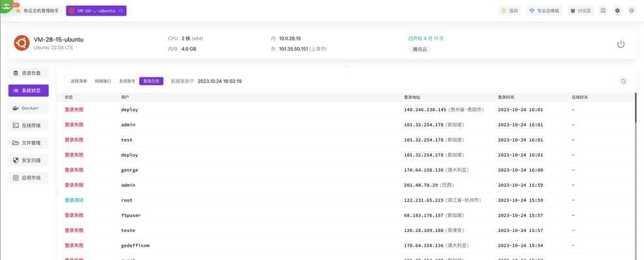
Task: Click public IP 101.35.50.151
Action: (293, 49)
